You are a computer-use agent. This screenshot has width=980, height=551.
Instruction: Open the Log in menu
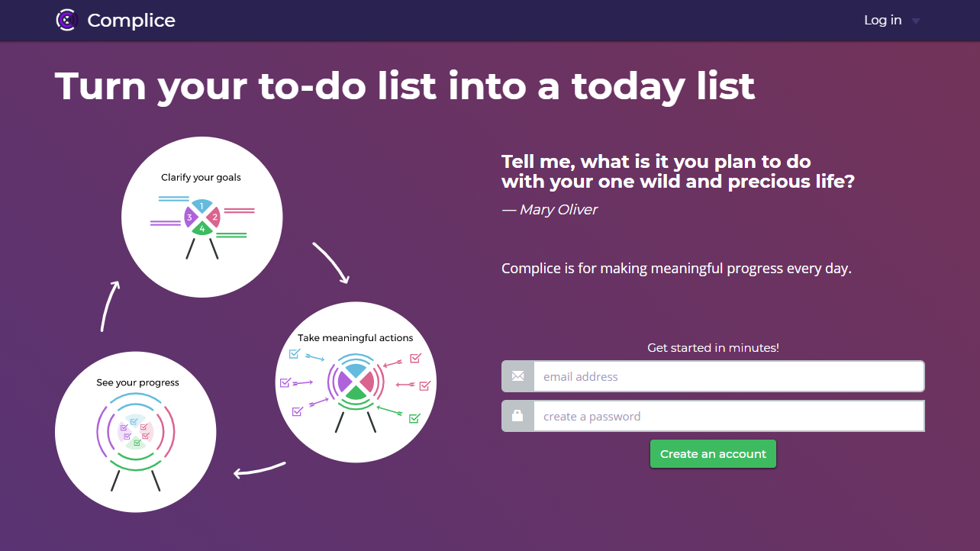click(882, 21)
